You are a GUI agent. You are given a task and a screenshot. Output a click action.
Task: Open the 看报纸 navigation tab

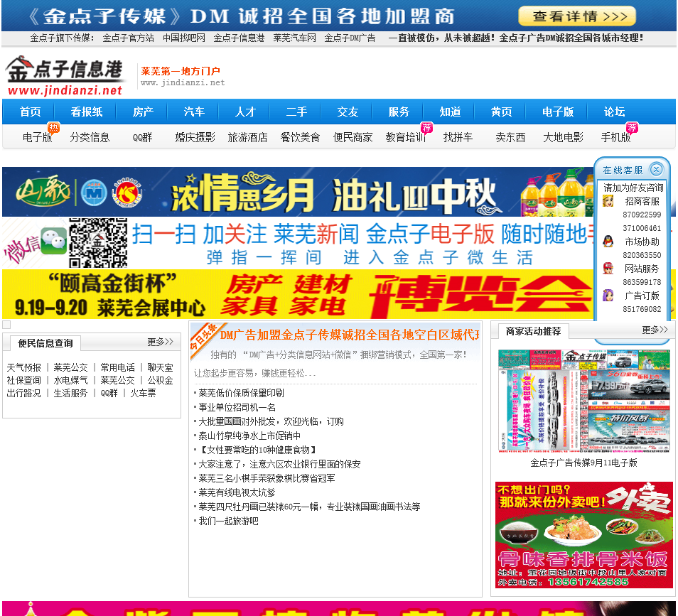(x=87, y=112)
